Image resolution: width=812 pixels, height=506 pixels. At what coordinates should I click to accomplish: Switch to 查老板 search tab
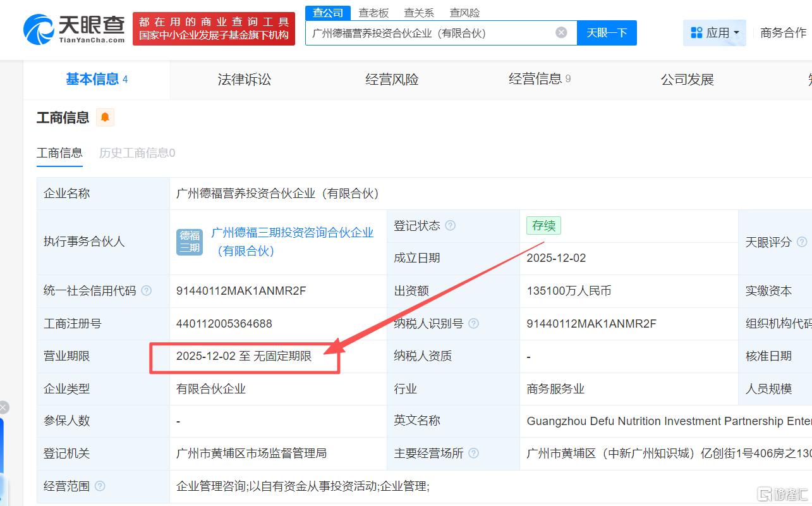click(x=373, y=13)
